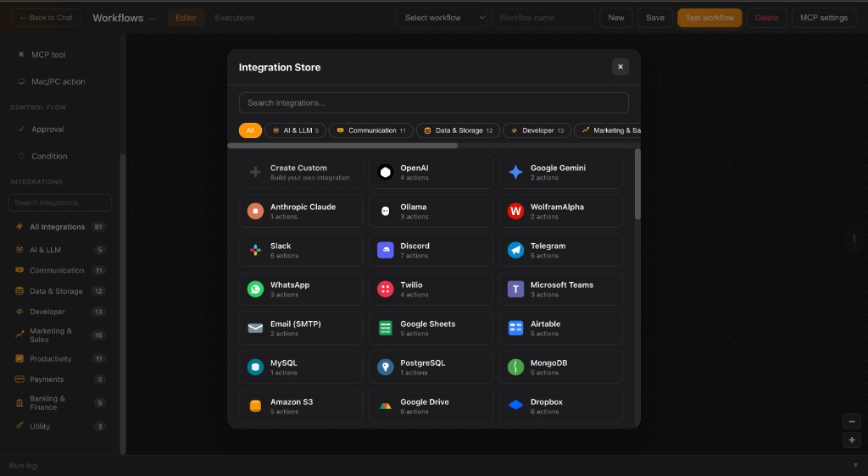This screenshot has height=476, width=868.
Task: Select Banking & Finance in sidebar
Action: coord(60,402)
